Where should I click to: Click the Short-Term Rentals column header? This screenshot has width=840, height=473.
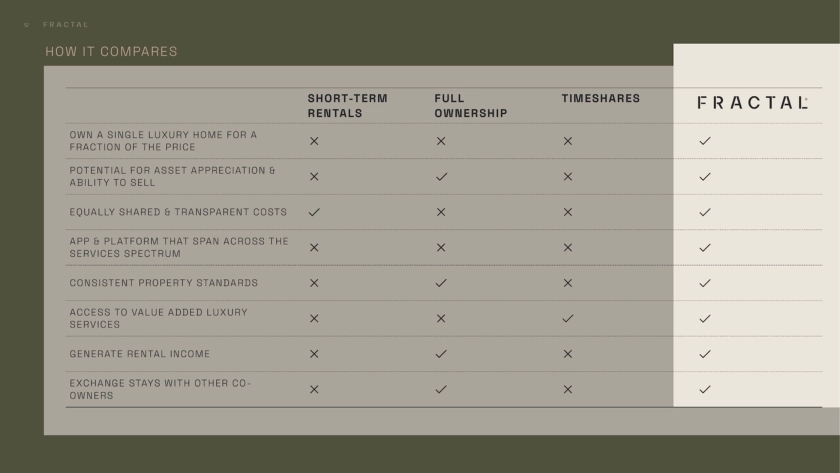(x=347, y=106)
